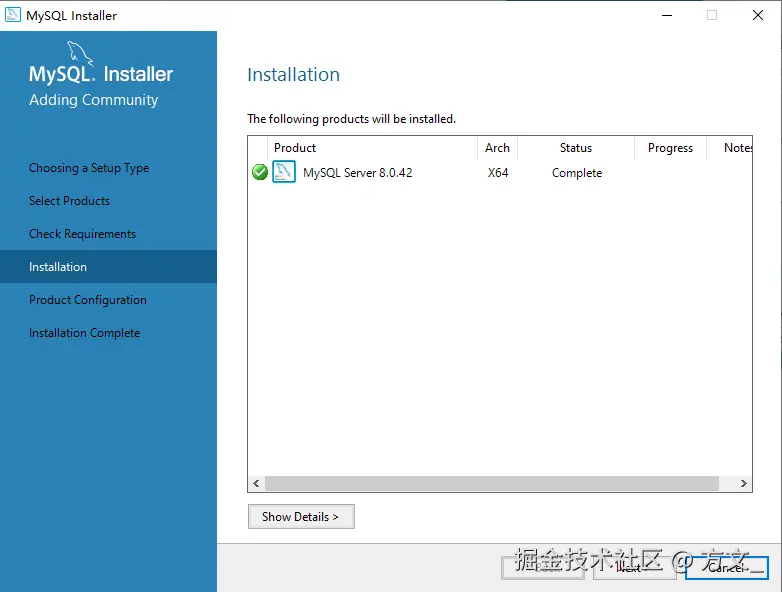The height and width of the screenshot is (592, 782).
Task: Click the scrollbar left arrow
Action: (x=256, y=483)
